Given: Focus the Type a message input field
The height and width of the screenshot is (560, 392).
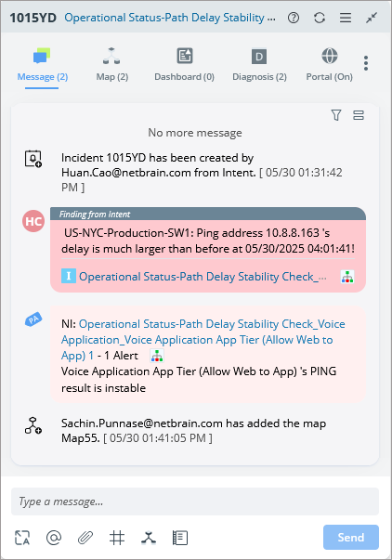Looking at the screenshot, I should coord(195,501).
